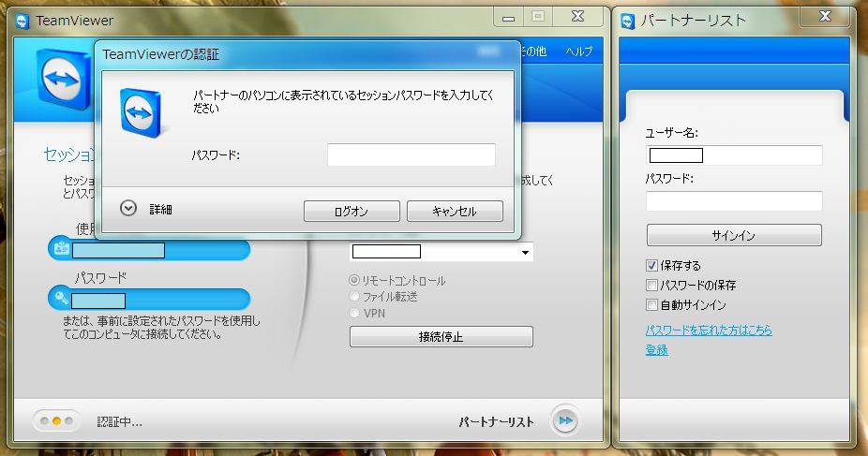Uncheck the 保存する checkbox
This screenshot has height=456, width=868.
click(652, 266)
